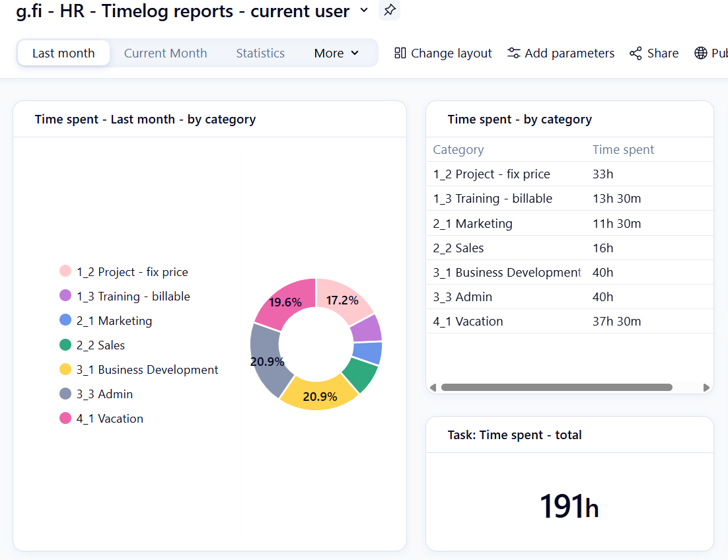Open the Statistics tab
728x560 pixels.
click(x=260, y=53)
